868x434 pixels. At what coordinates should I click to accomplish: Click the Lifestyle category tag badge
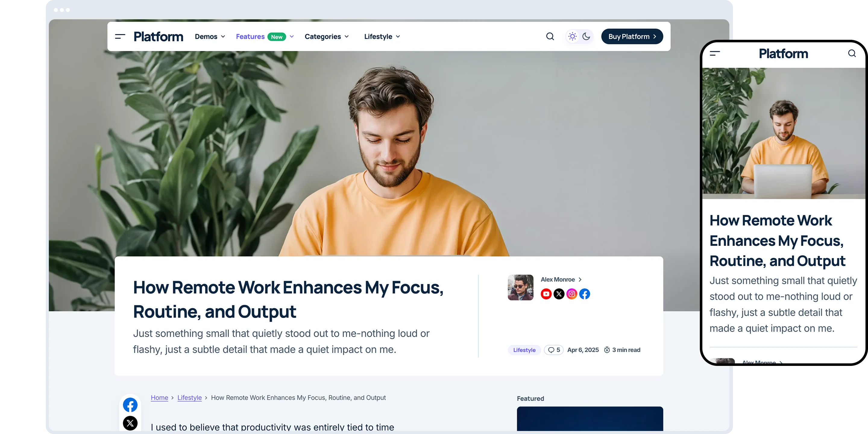click(x=524, y=350)
